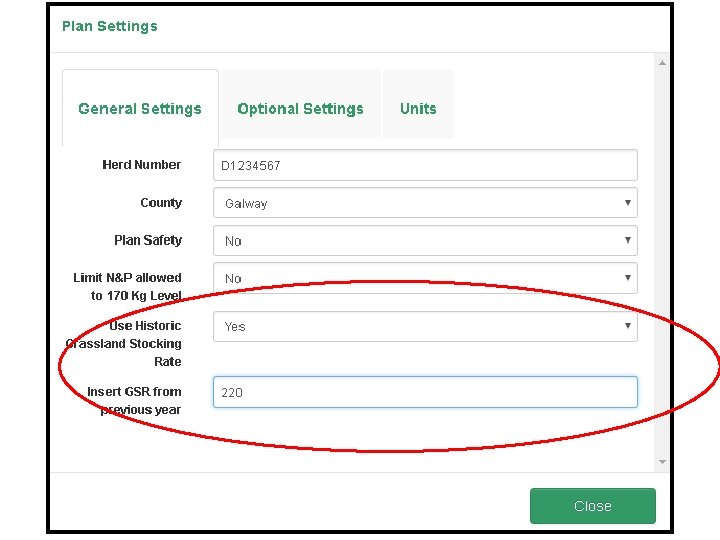Image resolution: width=720 pixels, height=540 pixels.
Task: Click the vertical scrollbar track
Action: 662,260
